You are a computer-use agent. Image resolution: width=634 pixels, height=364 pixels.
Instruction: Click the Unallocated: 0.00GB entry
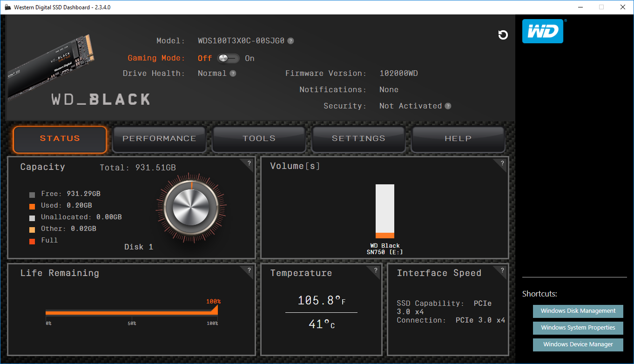tap(81, 217)
